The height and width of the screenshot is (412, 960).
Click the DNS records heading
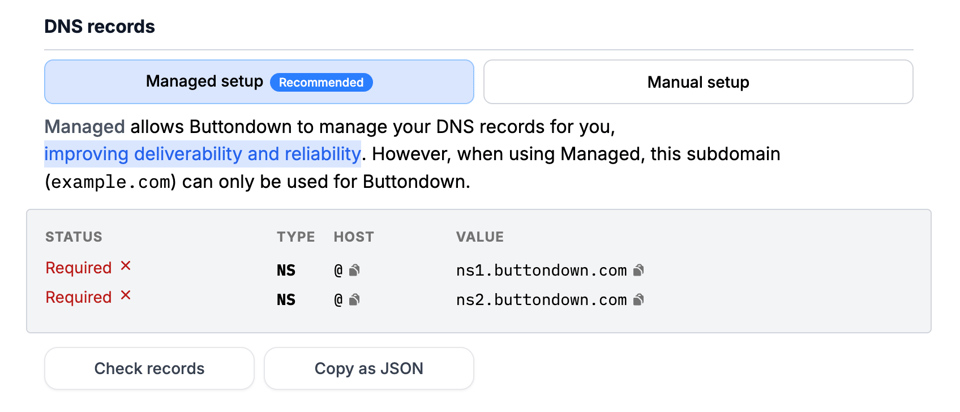pos(99,27)
